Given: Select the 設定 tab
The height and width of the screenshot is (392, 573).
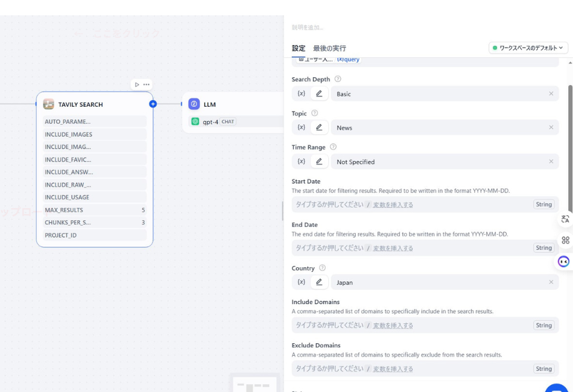Looking at the screenshot, I should pyautogui.click(x=298, y=47).
